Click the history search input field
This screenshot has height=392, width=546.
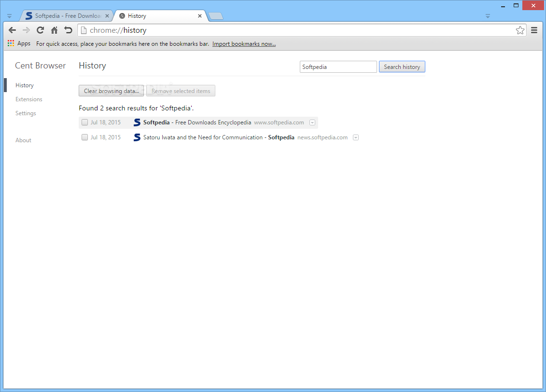pos(338,67)
